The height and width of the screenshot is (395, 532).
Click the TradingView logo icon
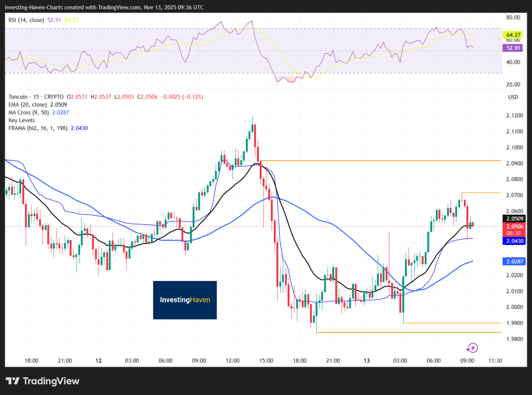(13, 381)
